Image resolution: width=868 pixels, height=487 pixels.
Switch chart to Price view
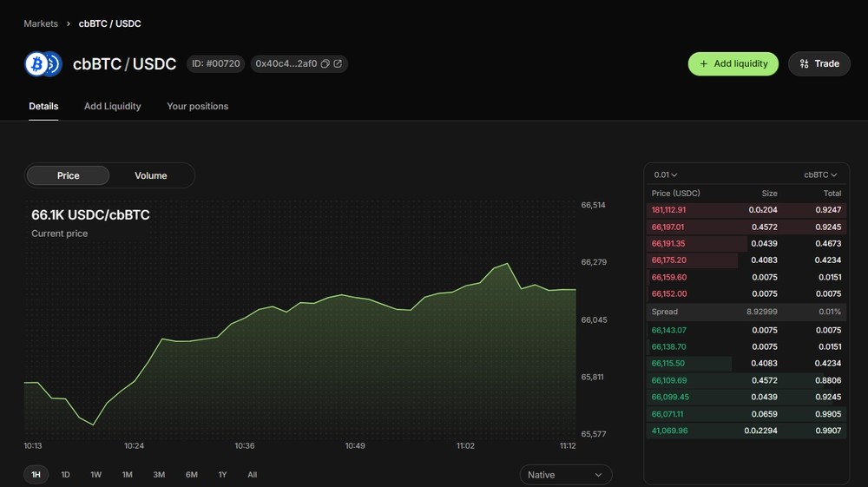coord(68,175)
